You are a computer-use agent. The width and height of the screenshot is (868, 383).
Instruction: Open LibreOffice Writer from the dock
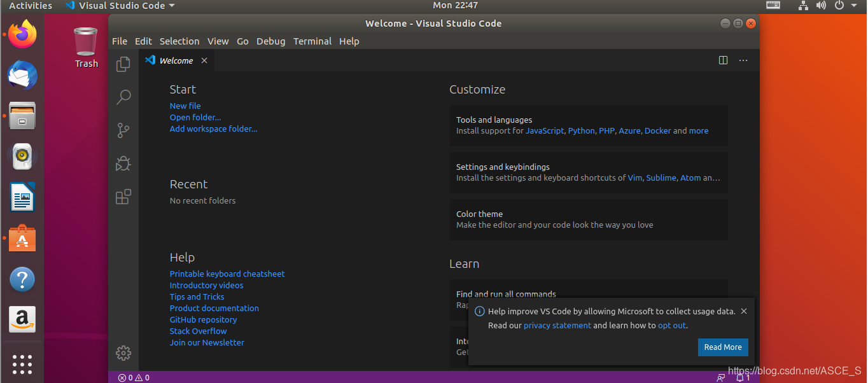point(22,197)
